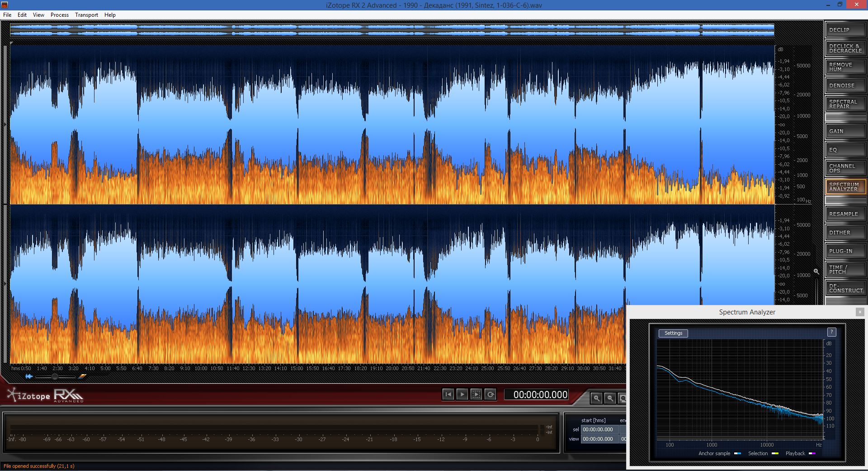Open the Deconstruct module
Viewport: 868px width, 471px height.
pos(845,288)
